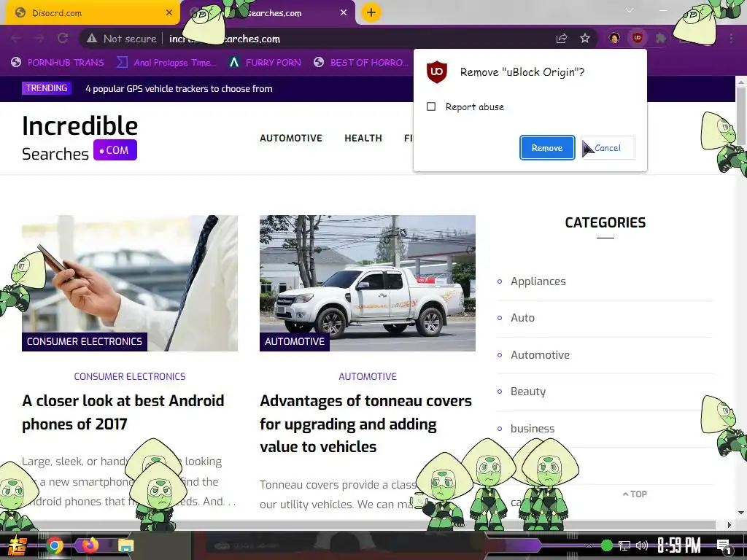The height and width of the screenshot is (560, 747).
Task: Open File Explorer from the taskbar
Action: tap(126, 545)
